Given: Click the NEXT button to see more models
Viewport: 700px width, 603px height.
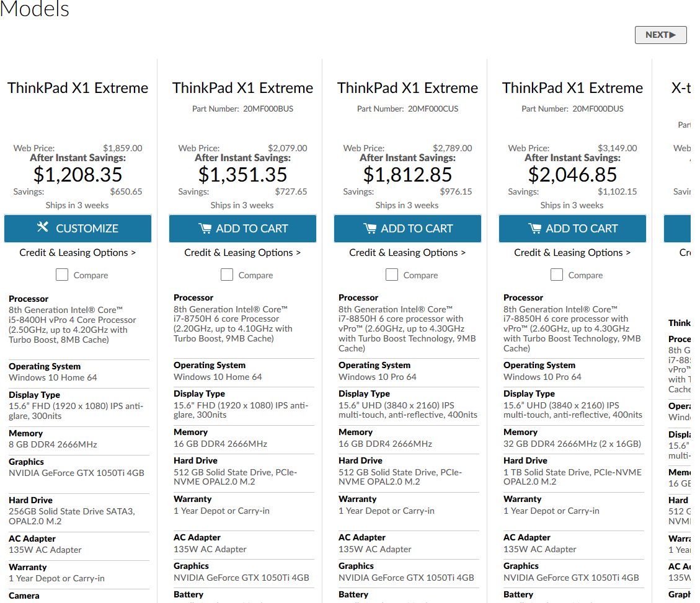Looking at the screenshot, I should coord(660,35).
